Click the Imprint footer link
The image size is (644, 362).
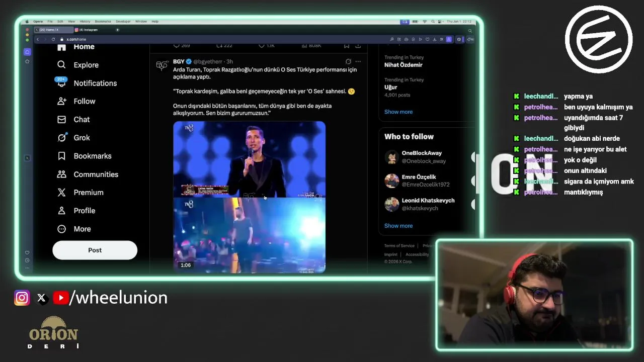[391, 254]
